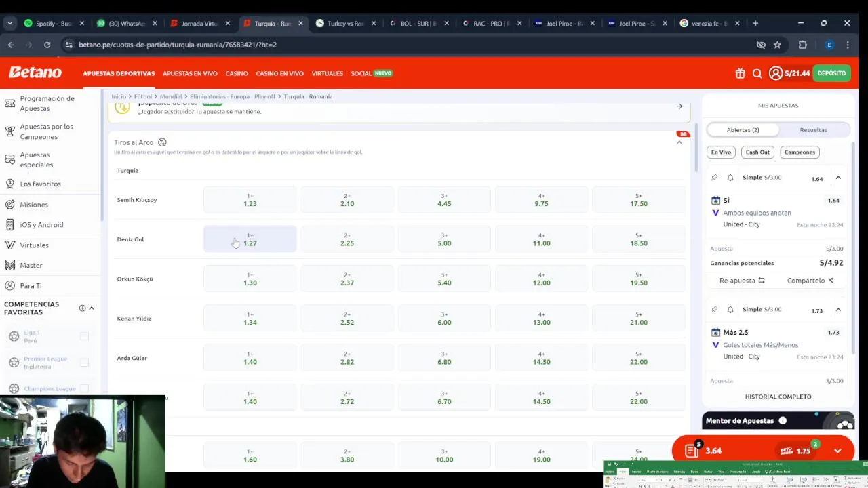This screenshot has width=868, height=488.
Task: Click Compártelo share link
Action: pos(810,280)
